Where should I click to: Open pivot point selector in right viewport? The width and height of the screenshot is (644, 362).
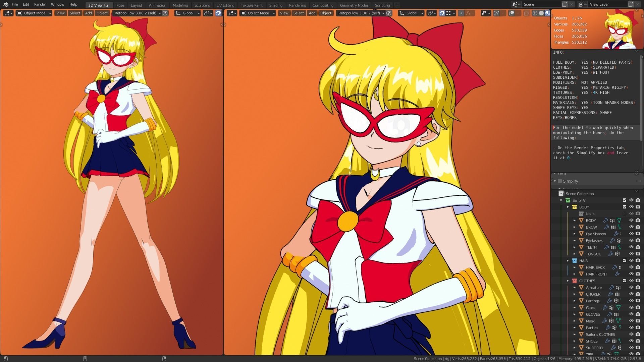point(432,13)
